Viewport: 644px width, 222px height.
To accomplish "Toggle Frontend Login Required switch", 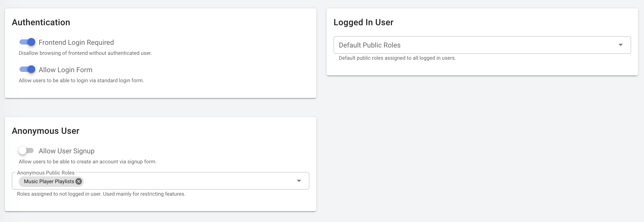I will (27, 42).
